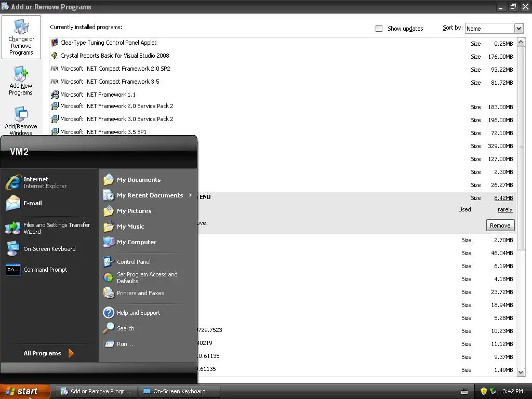Select .NET Compact Framework 2.0 SP2 icon

[54, 69]
